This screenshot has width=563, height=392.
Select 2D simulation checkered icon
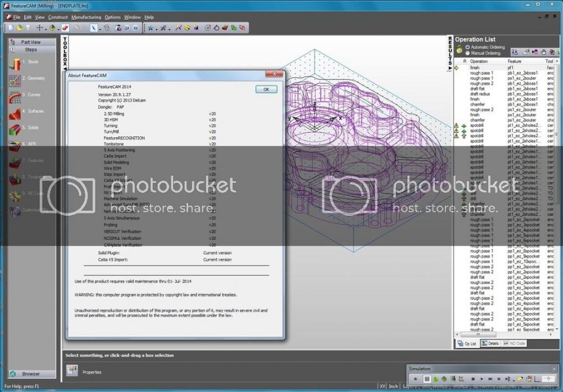click(x=427, y=379)
